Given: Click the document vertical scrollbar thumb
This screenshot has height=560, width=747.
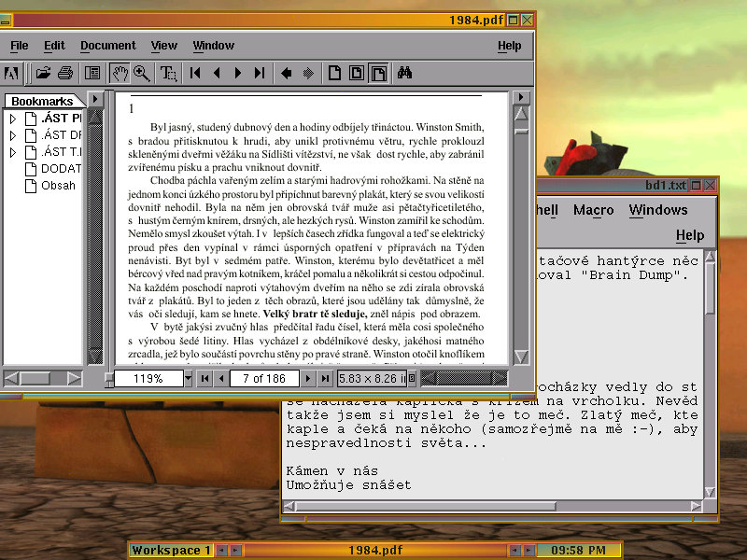Looking at the screenshot, I should click(x=521, y=131).
